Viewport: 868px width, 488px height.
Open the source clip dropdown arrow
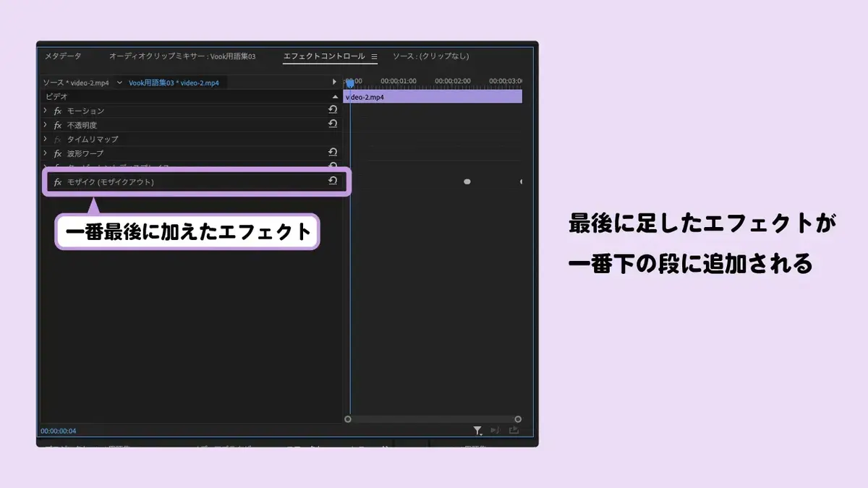119,82
